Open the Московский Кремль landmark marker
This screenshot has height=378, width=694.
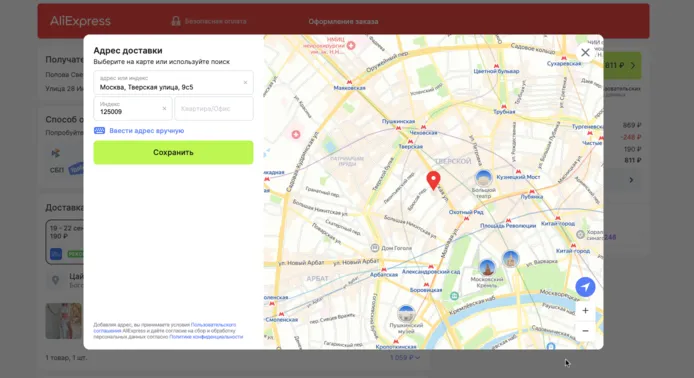click(x=487, y=267)
